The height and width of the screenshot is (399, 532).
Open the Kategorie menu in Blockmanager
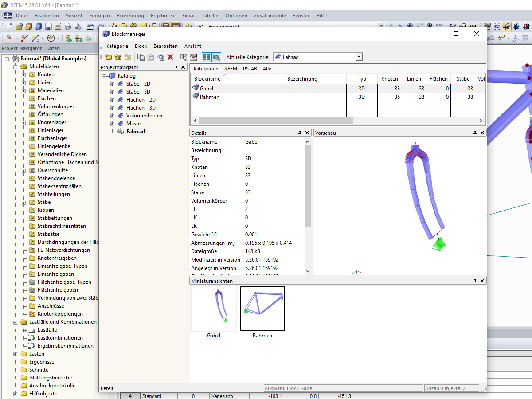[x=117, y=46]
